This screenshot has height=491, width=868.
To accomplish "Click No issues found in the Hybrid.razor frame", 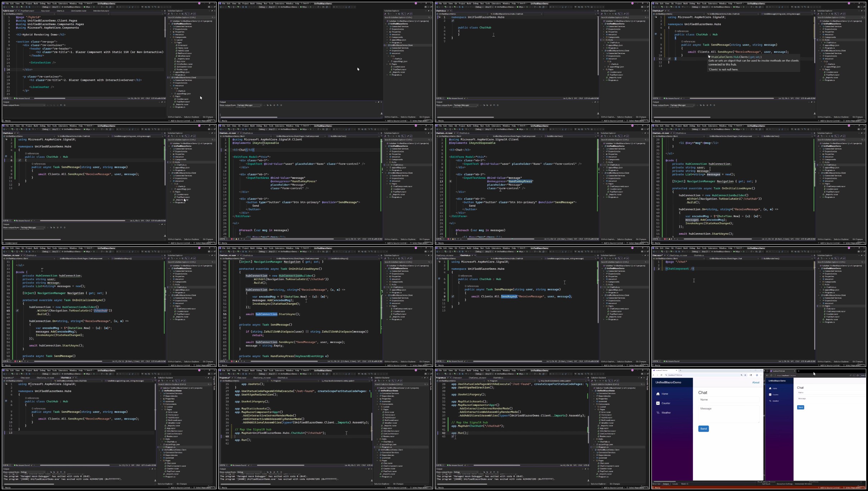I will click(22, 98).
